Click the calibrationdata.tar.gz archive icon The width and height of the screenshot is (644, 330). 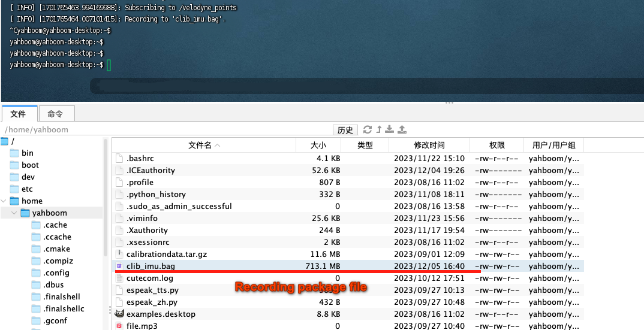(119, 254)
